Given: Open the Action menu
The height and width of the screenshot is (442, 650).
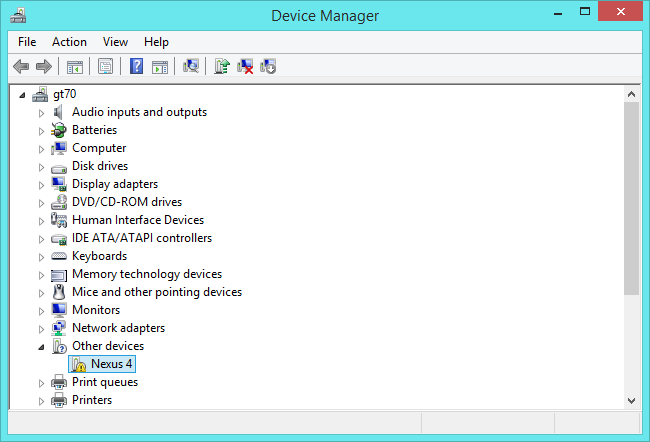Looking at the screenshot, I should [x=69, y=42].
